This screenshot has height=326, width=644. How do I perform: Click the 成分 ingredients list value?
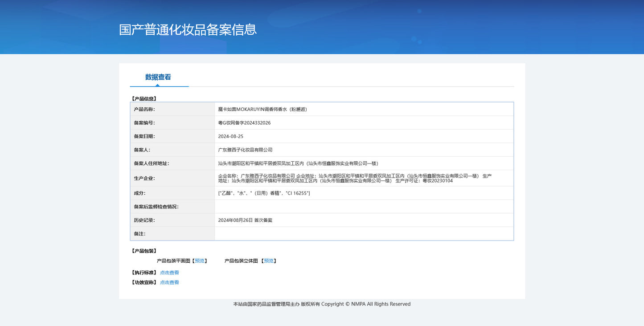pyautogui.click(x=264, y=193)
